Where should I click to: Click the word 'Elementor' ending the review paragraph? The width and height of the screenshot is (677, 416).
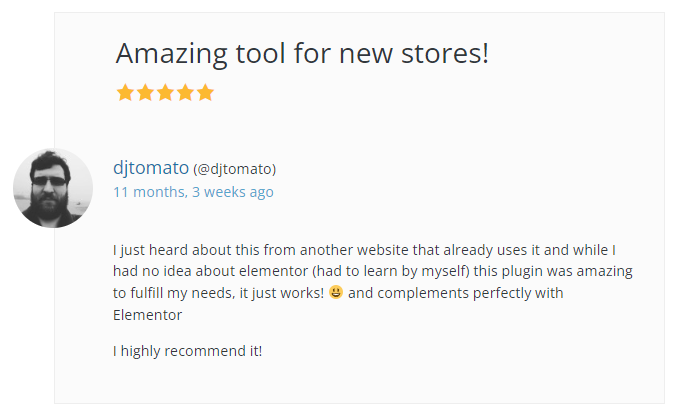(147, 315)
